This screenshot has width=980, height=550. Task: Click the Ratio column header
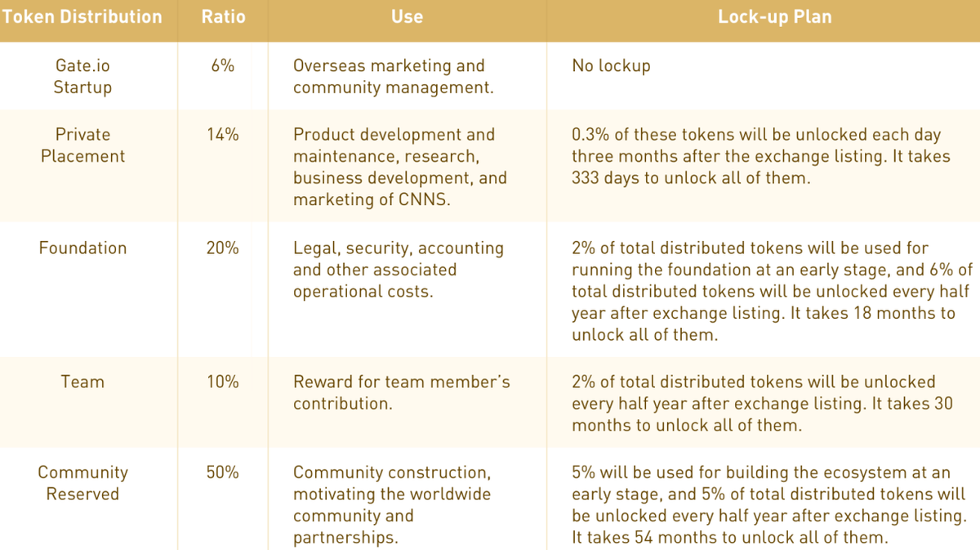click(223, 17)
